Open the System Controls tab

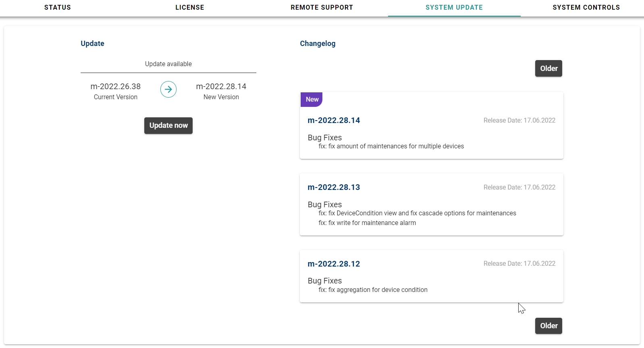pos(586,8)
